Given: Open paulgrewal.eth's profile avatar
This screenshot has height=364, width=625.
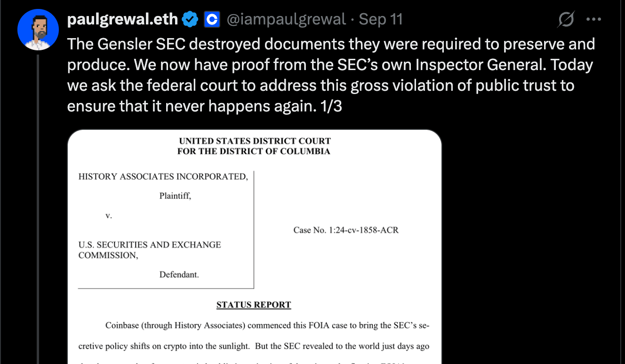Looking at the screenshot, I should (38, 29).
